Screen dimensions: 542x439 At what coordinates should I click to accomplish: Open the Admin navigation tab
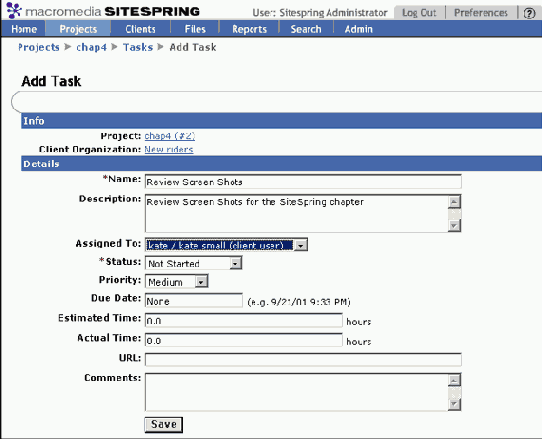pos(358,29)
